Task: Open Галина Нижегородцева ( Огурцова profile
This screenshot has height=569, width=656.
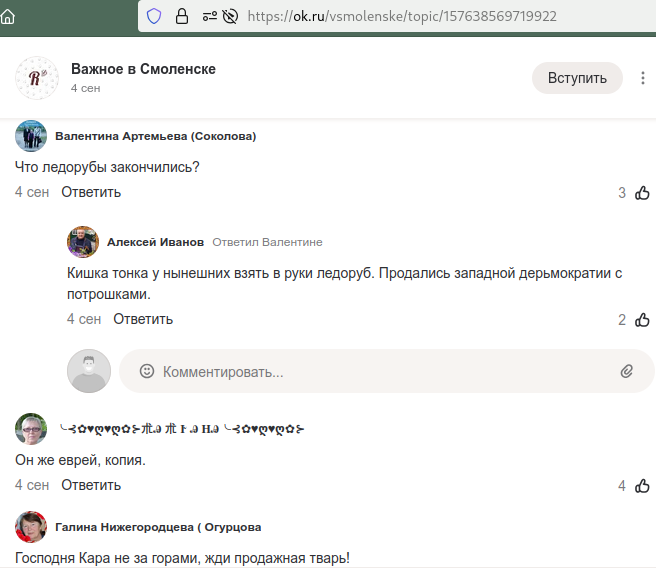Action: 158,527
